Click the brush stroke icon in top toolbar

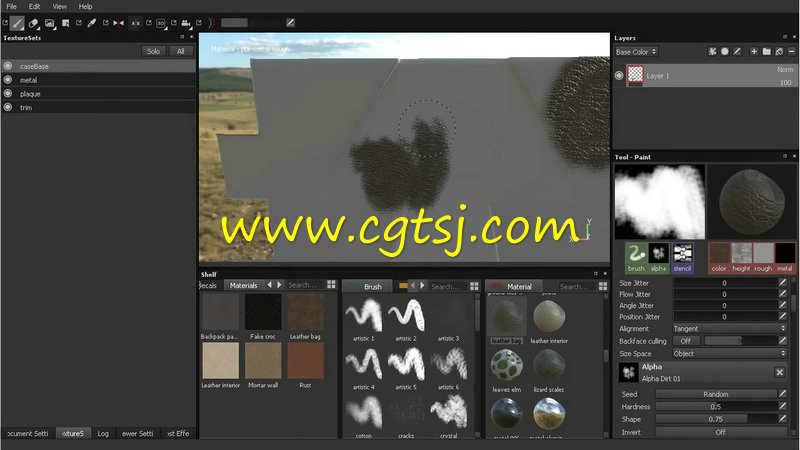[290, 22]
